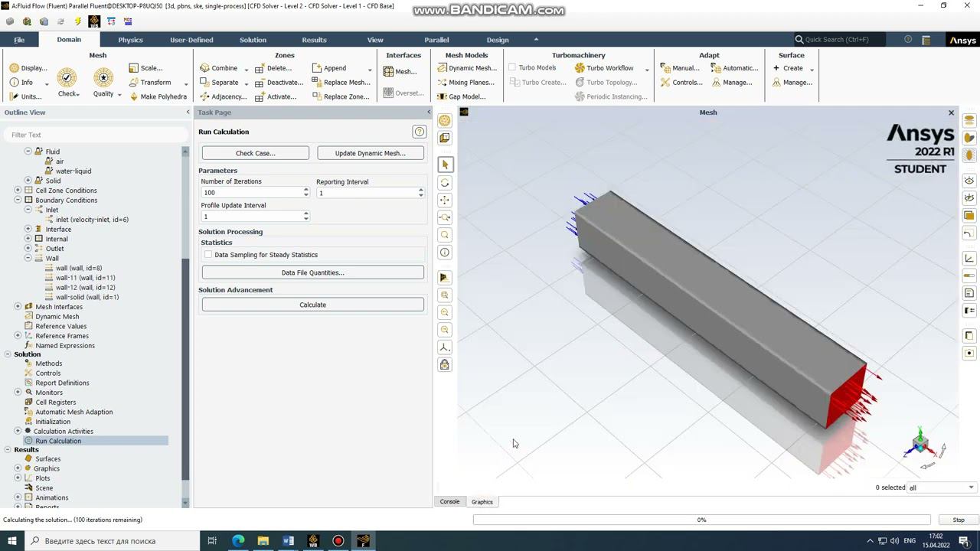This screenshot has width=980, height=551.
Task: Open File Explorer from taskbar
Action: click(x=263, y=541)
